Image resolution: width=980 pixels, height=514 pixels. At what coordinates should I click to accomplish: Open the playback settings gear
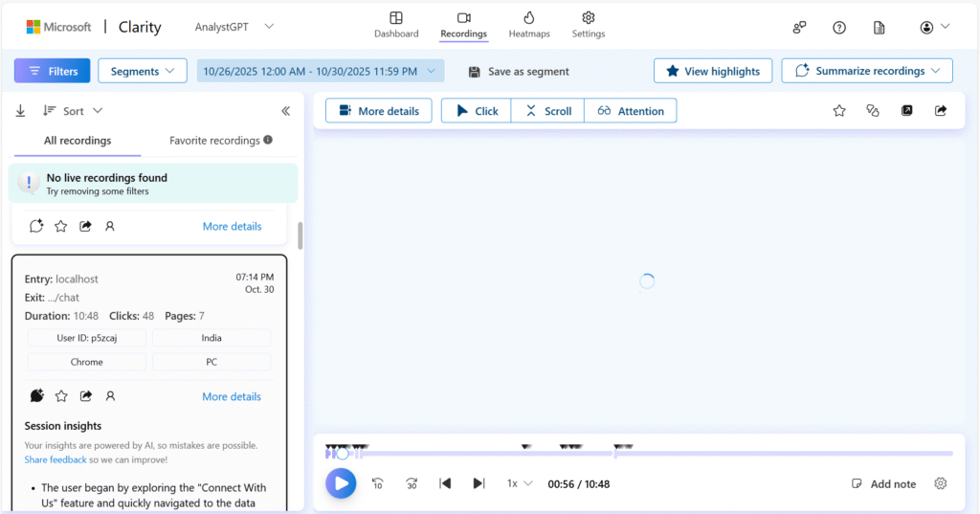[x=941, y=483]
